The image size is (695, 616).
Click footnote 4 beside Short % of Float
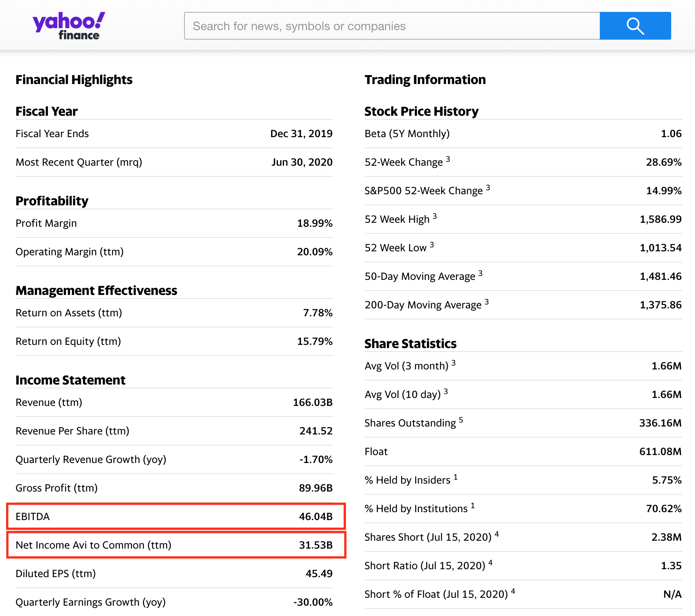pyautogui.click(x=513, y=591)
